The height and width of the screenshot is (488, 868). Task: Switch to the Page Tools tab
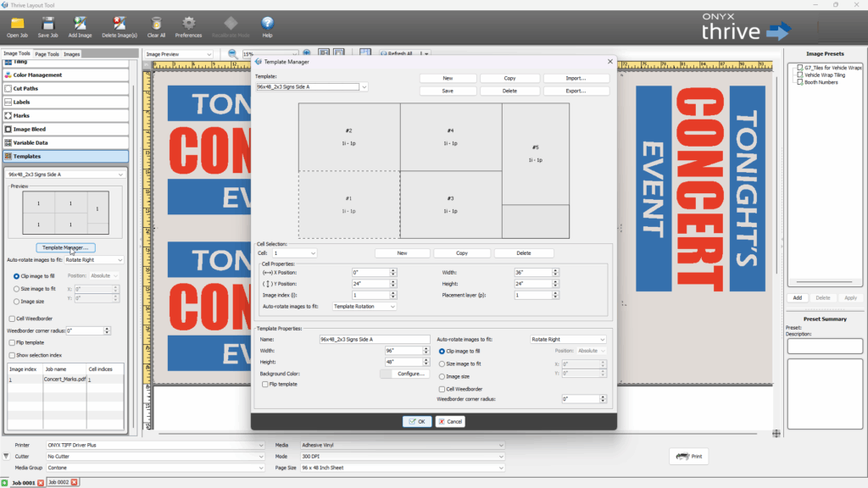coord(47,54)
